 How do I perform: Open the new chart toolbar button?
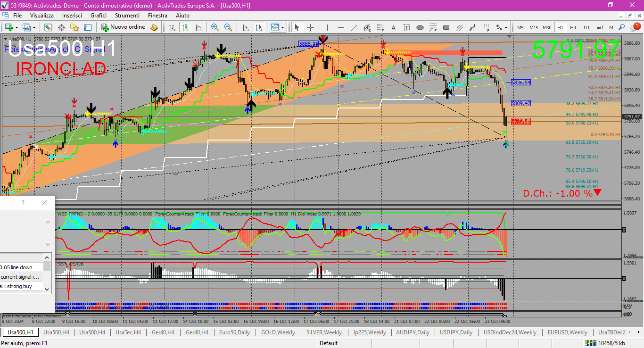(9, 27)
